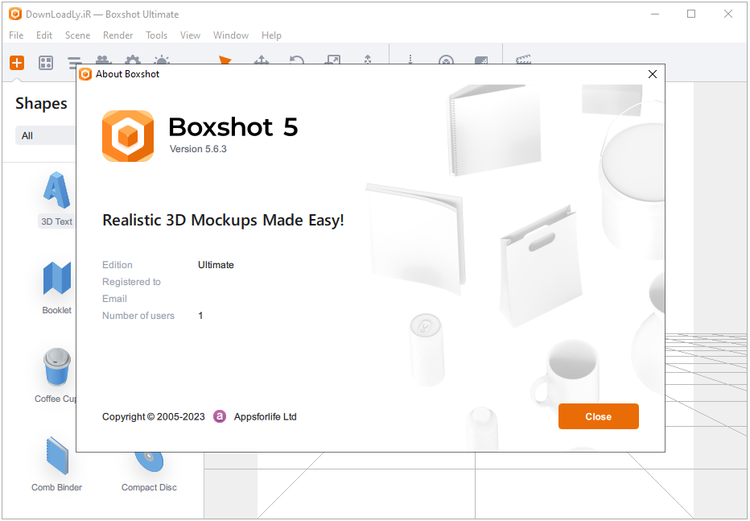The width and height of the screenshot is (750, 521).
Task: Open the View menu
Action: click(x=190, y=35)
